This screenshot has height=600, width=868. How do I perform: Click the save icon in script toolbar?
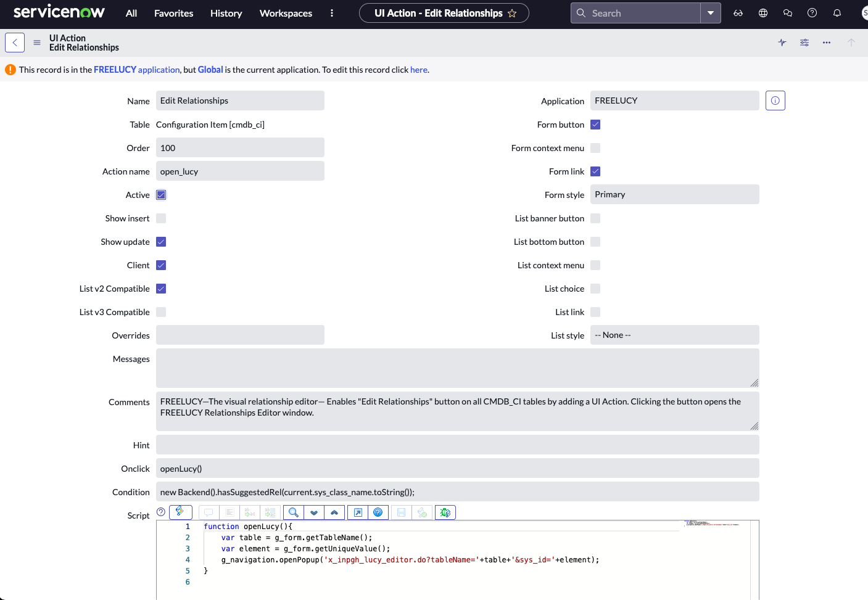pyautogui.click(x=402, y=512)
